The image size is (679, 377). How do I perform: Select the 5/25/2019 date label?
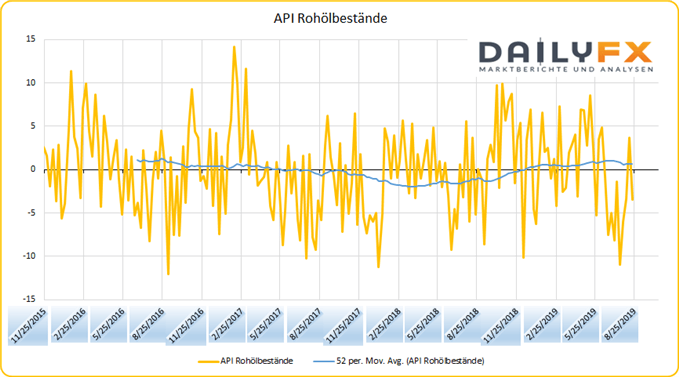tap(581, 325)
